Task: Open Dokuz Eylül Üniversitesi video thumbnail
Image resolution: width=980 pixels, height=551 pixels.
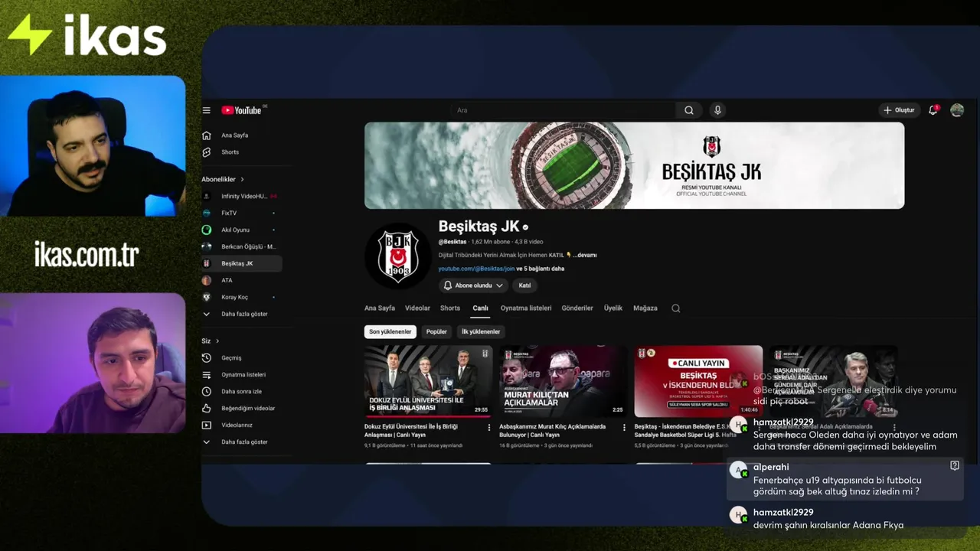Action: click(429, 380)
